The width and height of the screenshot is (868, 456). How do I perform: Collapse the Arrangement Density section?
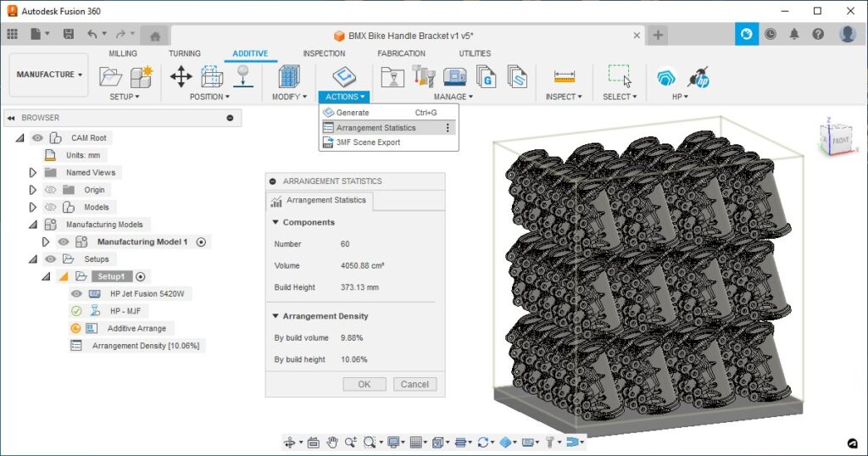(x=275, y=316)
